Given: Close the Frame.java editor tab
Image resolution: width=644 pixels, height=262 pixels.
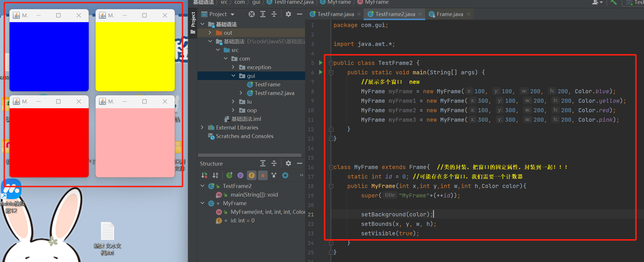Looking at the screenshot, I should pyautogui.click(x=468, y=14).
